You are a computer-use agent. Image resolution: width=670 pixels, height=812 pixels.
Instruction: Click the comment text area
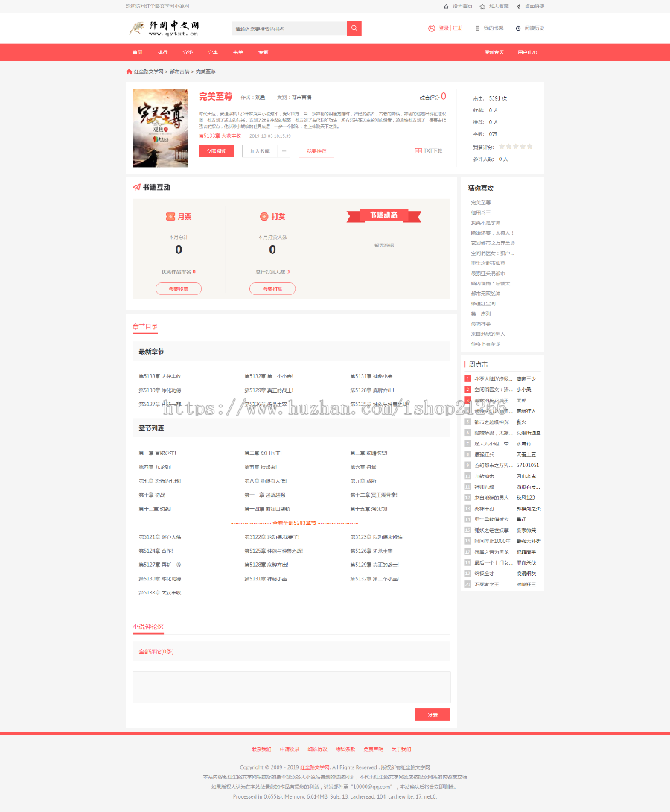pyautogui.click(x=291, y=687)
